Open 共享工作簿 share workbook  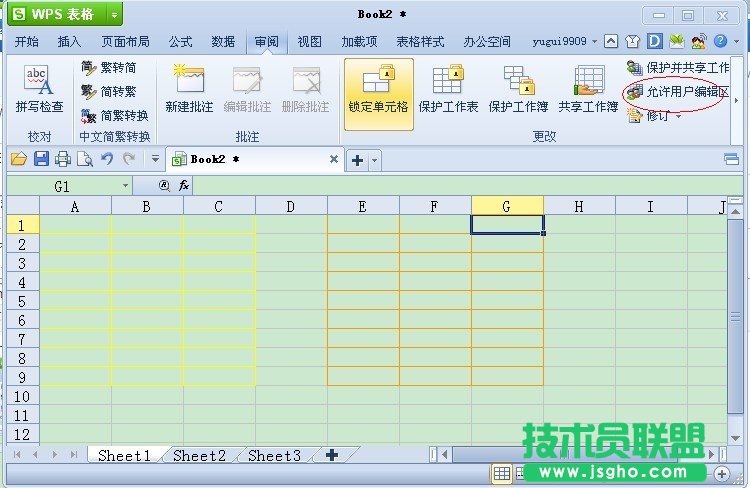pyautogui.click(x=588, y=89)
